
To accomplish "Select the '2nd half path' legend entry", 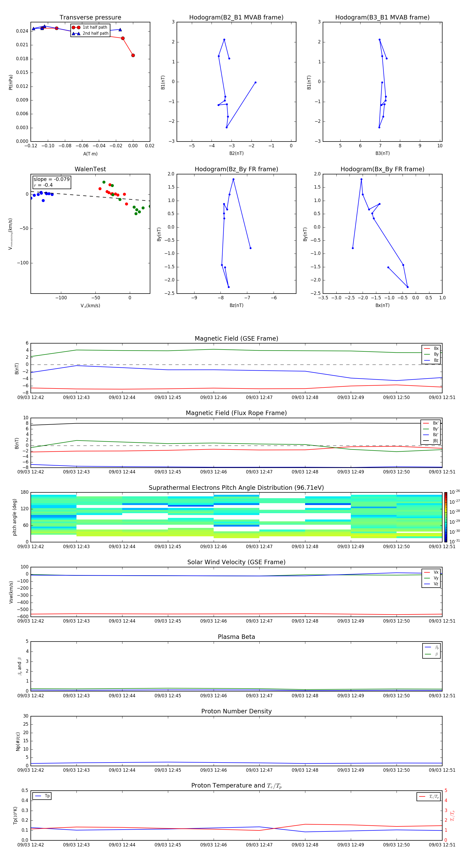I will [x=90, y=33].
